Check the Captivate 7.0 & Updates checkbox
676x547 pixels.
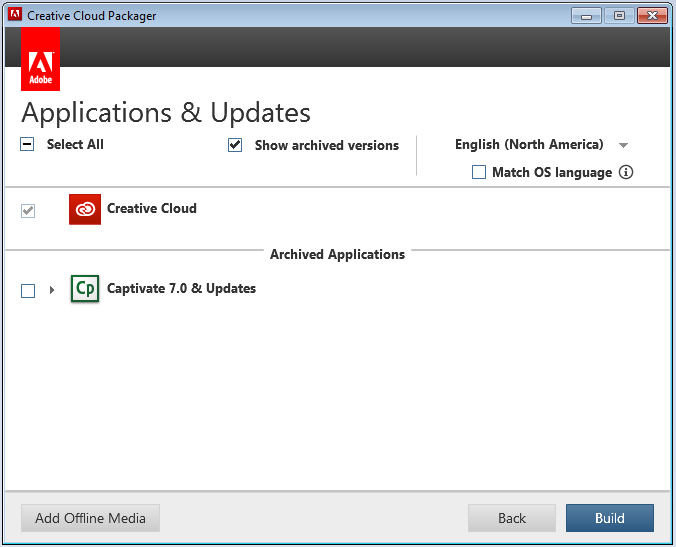click(28, 291)
